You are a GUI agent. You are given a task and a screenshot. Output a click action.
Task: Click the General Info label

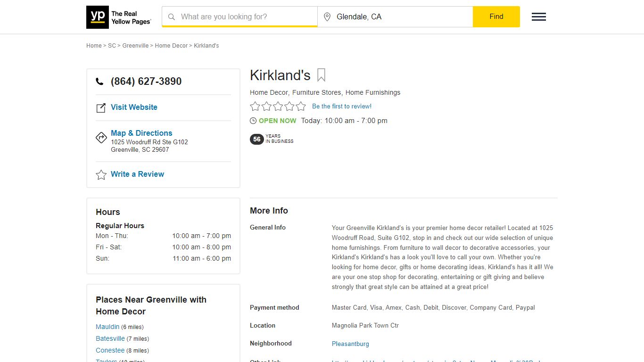click(x=268, y=227)
